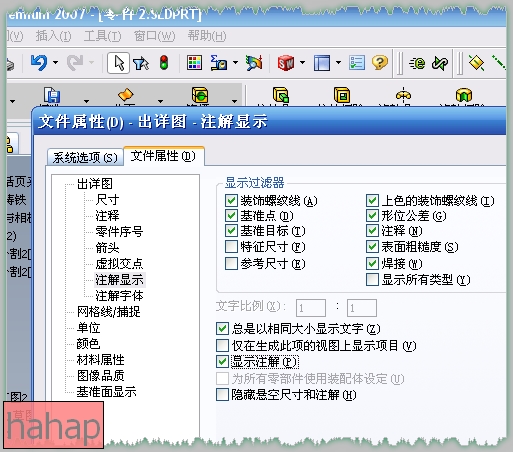The height and width of the screenshot is (452, 513).
Task: Check 显示所有类型 (Y) checkbox
Action: pos(372,279)
